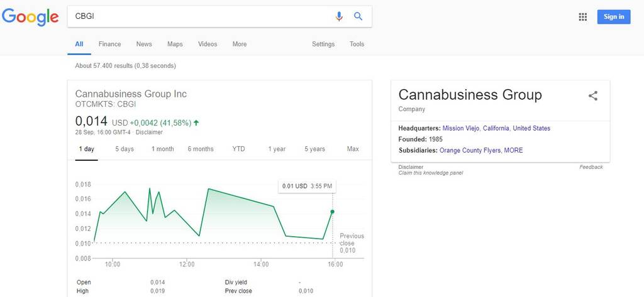
Task: Select the 1 day chart range
Action: [87, 149]
